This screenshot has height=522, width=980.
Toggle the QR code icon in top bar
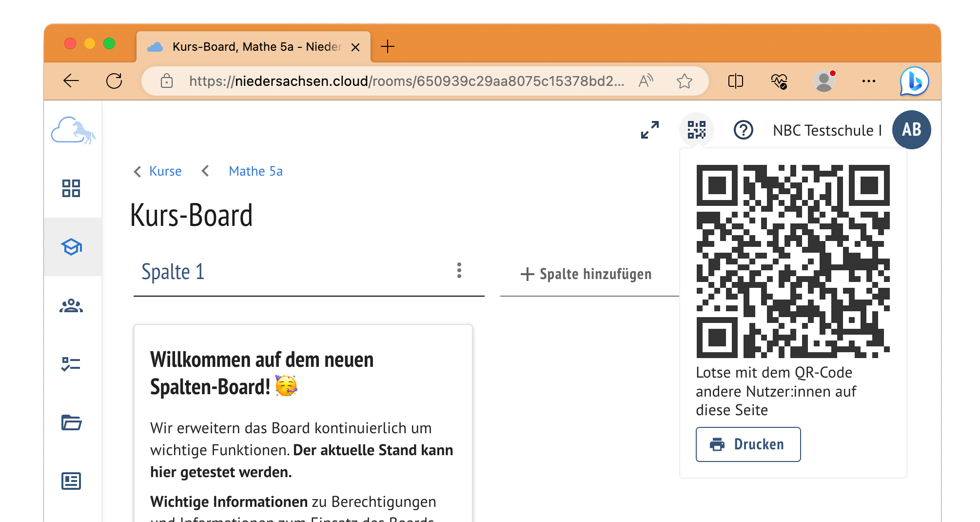pyautogui.click(x=696, y=130)
